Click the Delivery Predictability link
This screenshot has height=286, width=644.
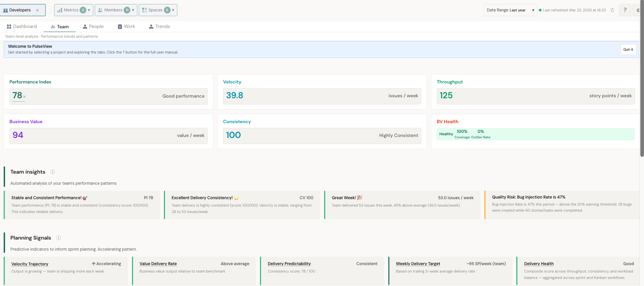click(x=289, y=264)
